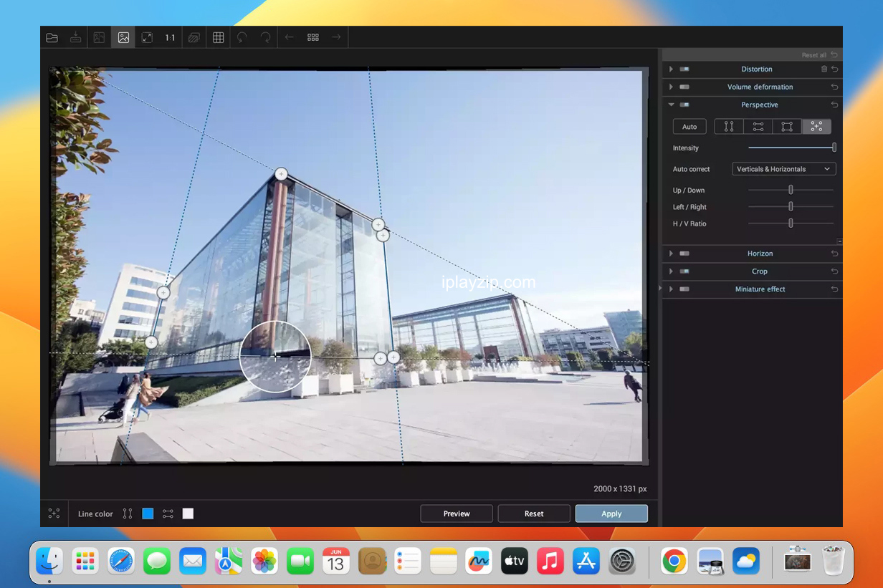The height and width of the screenshot is (588, 883).
Task: Expand the Volume deformation section
Action: (x=671, y=87)
